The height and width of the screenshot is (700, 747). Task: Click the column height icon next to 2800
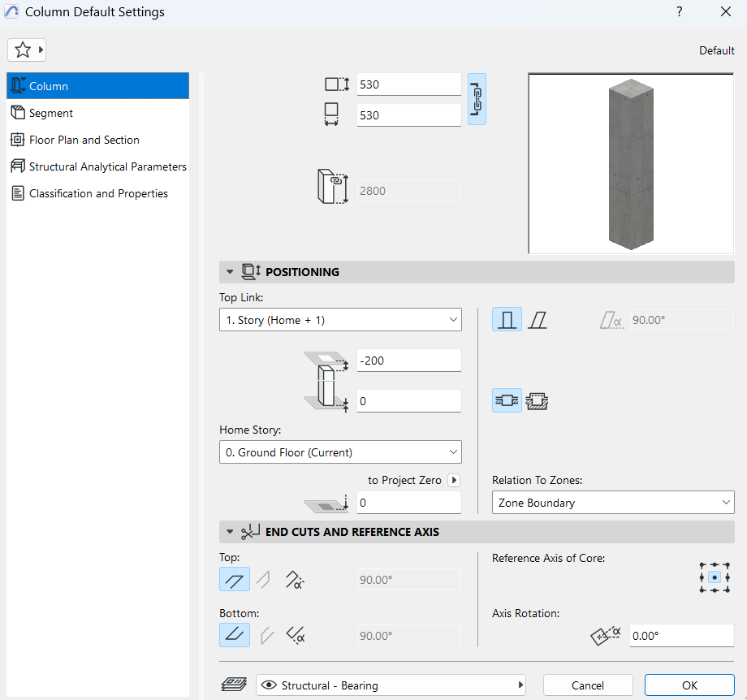coord(333,186)
